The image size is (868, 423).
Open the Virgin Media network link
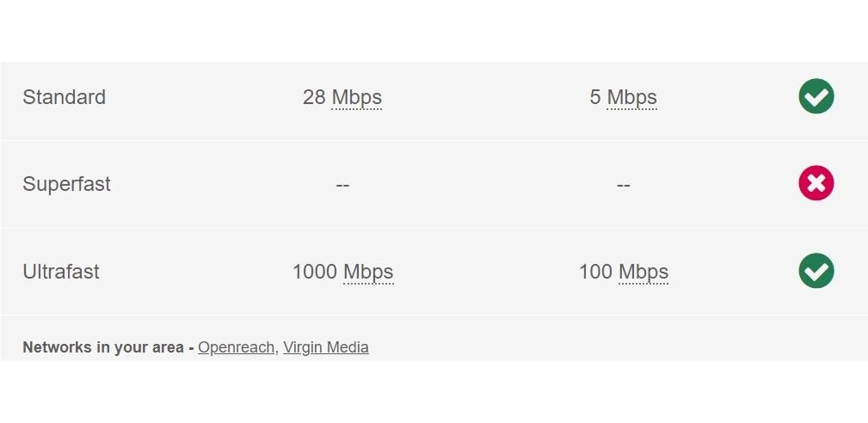tap(325, 347)
